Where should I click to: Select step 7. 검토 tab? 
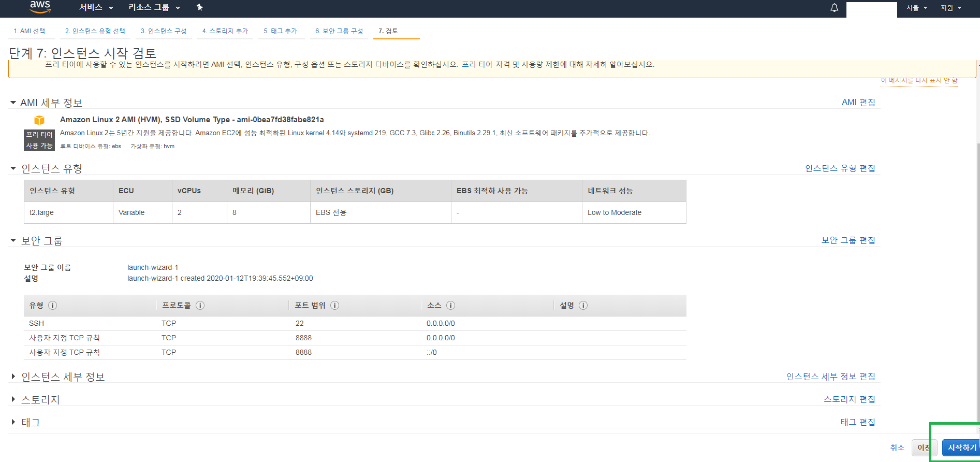(388, 31)
